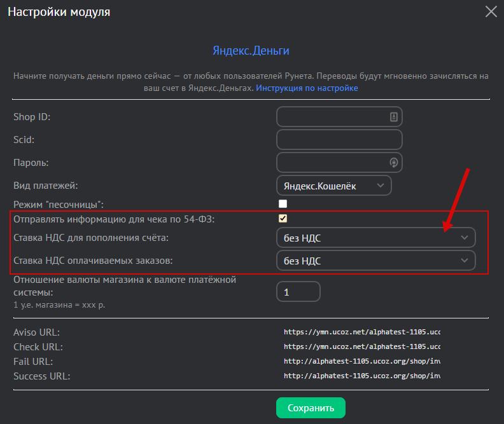
Task: Select the Check URL value field
Action: click(361, 347)
